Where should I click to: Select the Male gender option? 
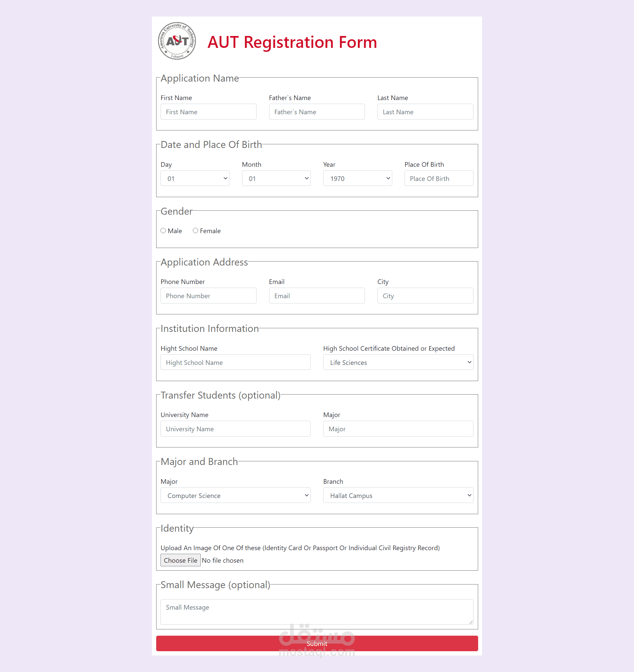(x=163, y=230)
